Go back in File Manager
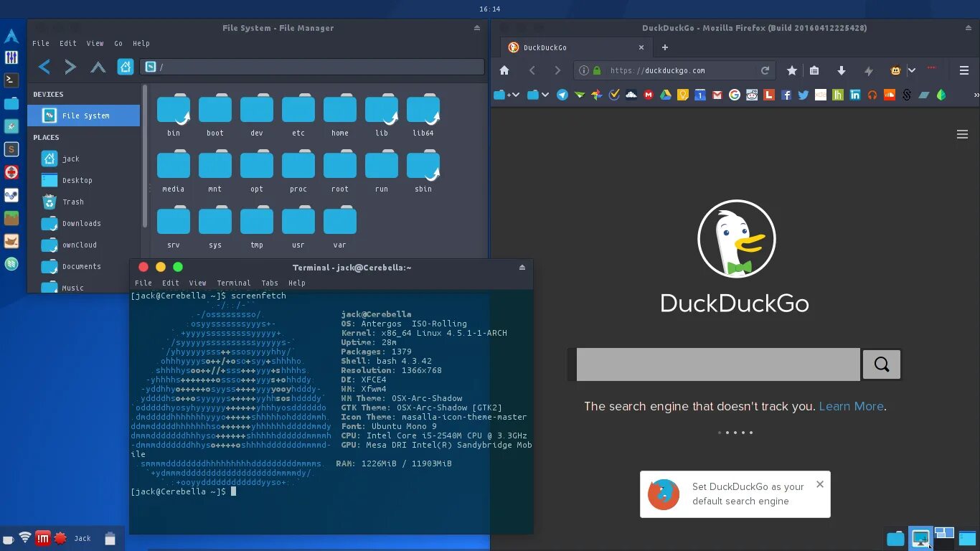Image resolution: width=980 pixels, height=551 pixels. click(x=44, y=67)
